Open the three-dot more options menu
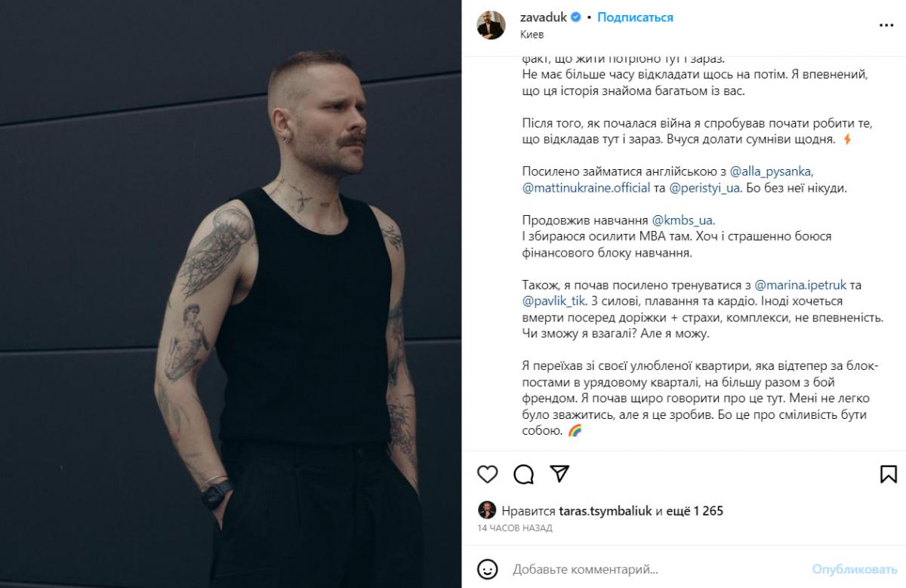The height and width of the screenshot is (588, 906). pyautogui.click(x=886, y=25)
